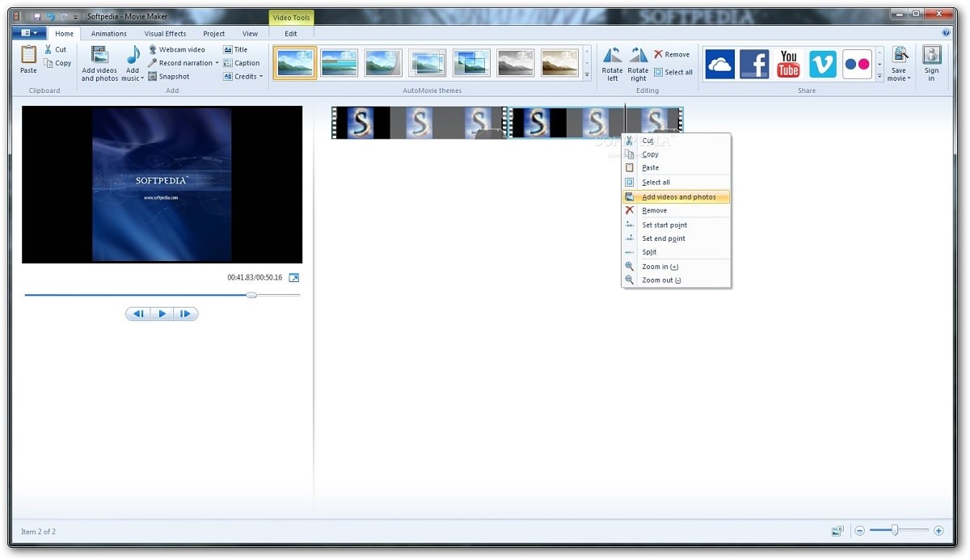
Task: Select the Rotate left tool
Action: click(612, 63)
